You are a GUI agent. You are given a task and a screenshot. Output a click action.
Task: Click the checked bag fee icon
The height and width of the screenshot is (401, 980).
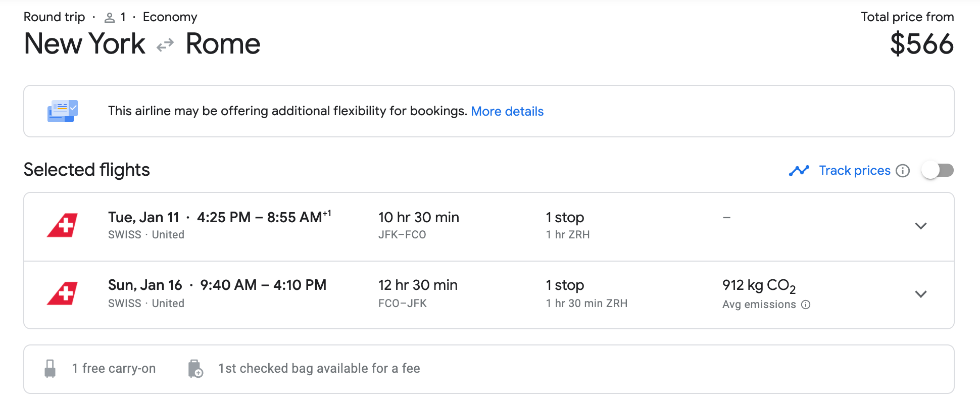(x=195, y=369)
